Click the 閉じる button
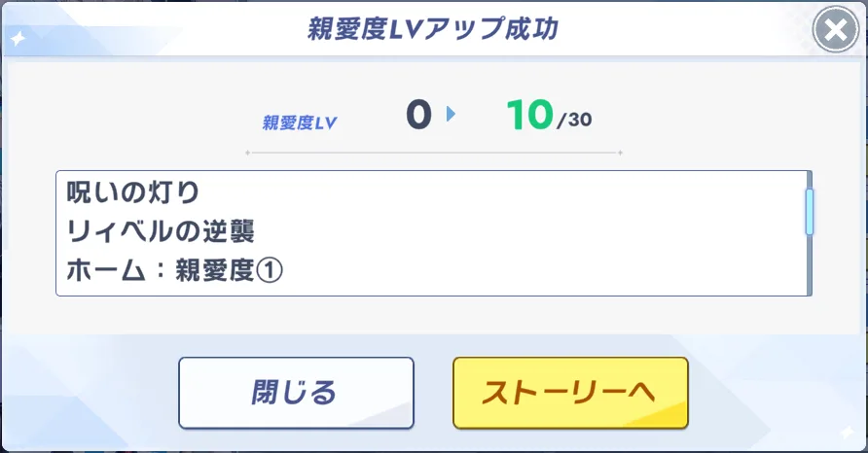The image size is (868, 453). point(296,393)
